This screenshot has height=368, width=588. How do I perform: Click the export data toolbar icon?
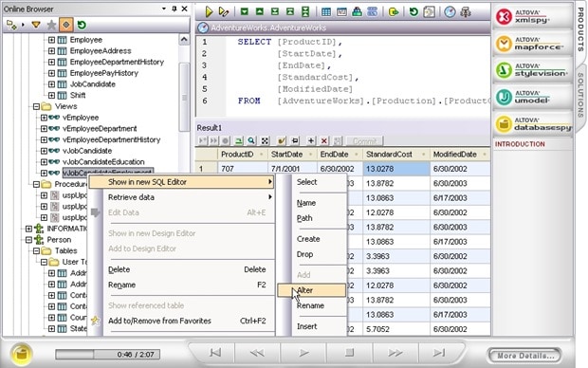394,12
